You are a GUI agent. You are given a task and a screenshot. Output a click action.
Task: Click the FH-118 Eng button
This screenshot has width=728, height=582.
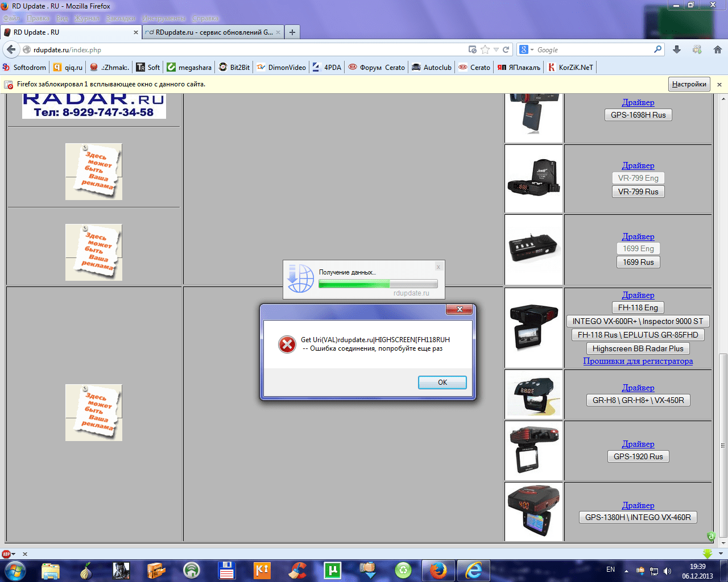[638, 307]
